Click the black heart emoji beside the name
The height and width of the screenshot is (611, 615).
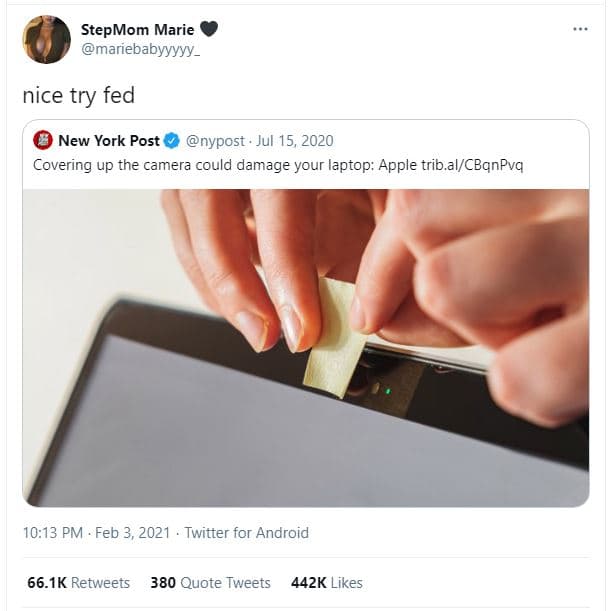point(210,28)
